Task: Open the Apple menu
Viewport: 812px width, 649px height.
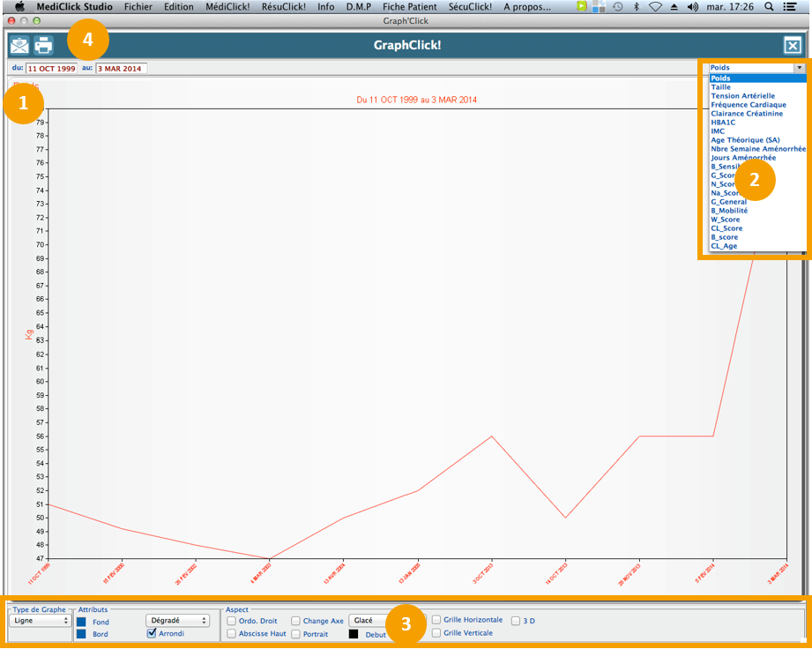Action: [19, 6]
